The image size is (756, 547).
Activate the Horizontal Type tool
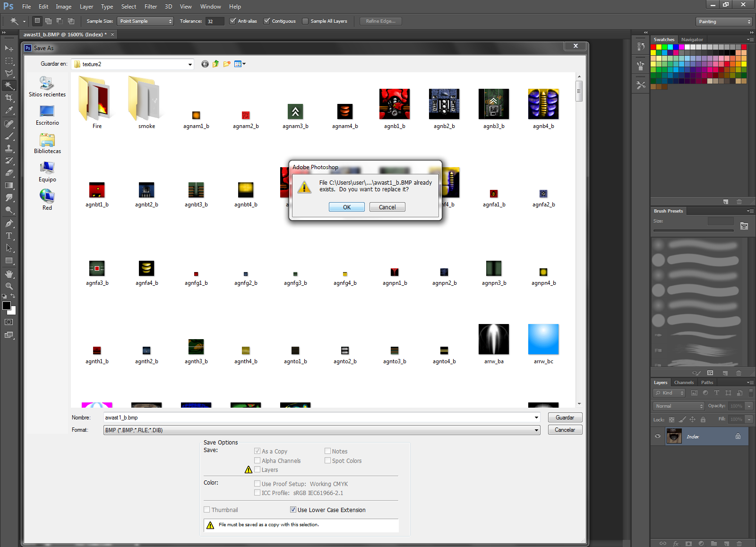9,236
